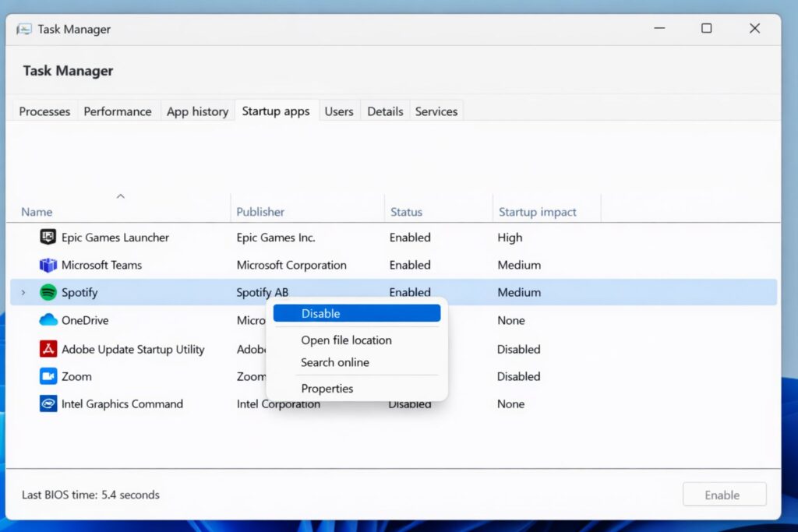The image size is (798, 532).
Task: Switch to the Processes tab
Action: click(x=44, y=111)
